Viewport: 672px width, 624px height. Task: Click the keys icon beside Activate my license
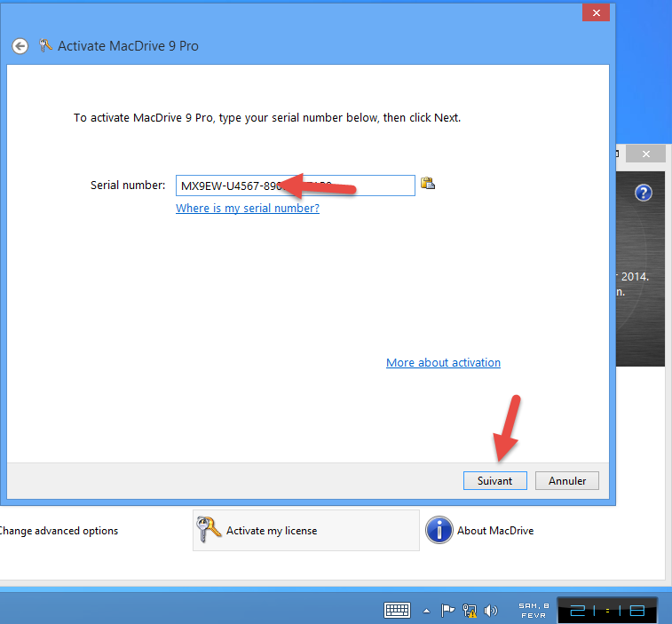point(208,529)
